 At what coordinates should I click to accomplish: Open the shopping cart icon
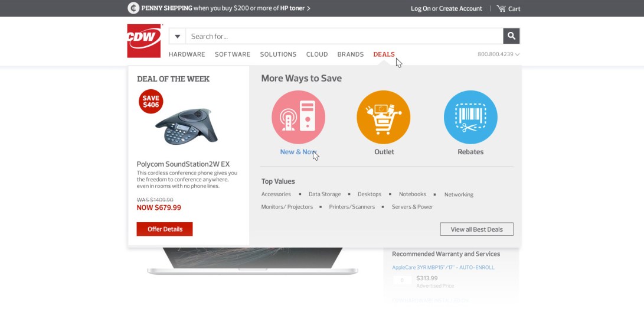(x=501, y=9)
